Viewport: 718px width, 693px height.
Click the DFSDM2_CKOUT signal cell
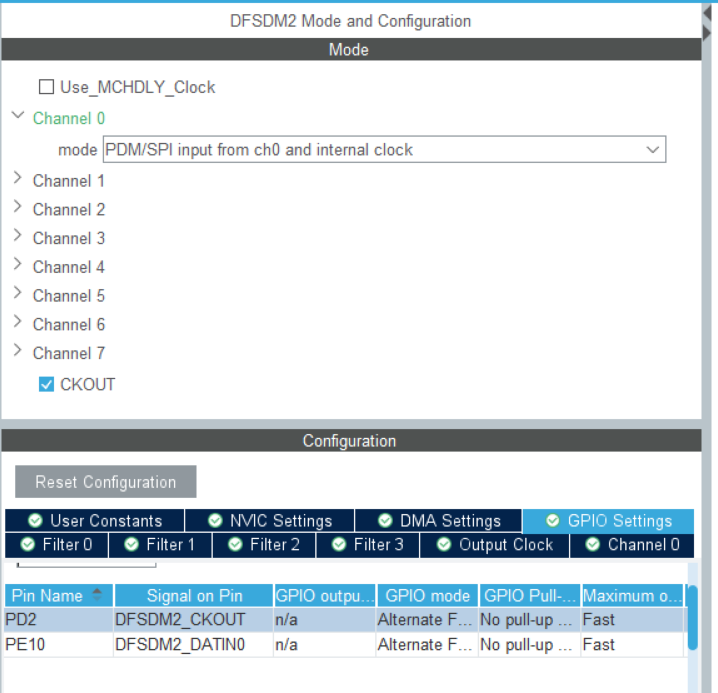click(193, 620)
